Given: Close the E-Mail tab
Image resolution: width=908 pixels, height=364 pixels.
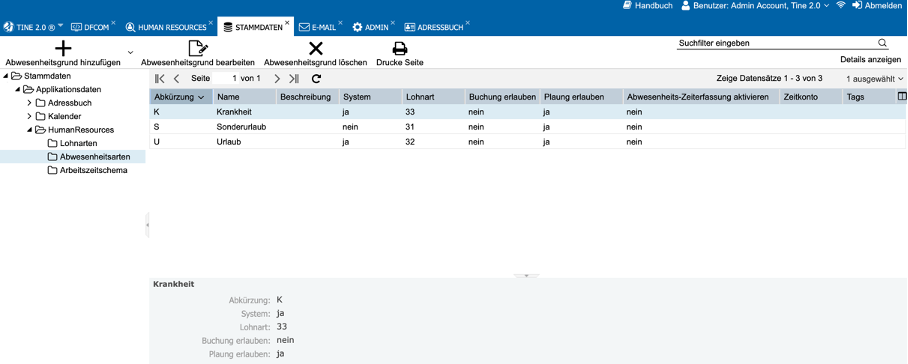Looking at the screenshot, I should click(x=340, y=23).
